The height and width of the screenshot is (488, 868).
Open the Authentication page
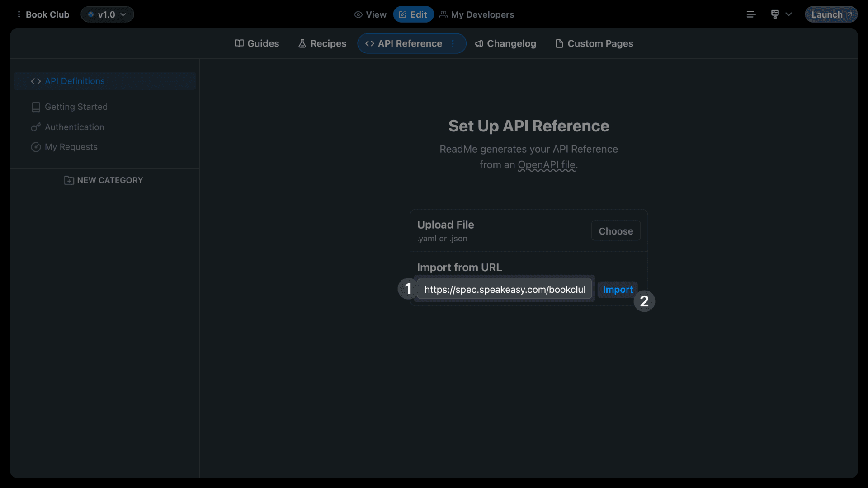click(75, 127)
